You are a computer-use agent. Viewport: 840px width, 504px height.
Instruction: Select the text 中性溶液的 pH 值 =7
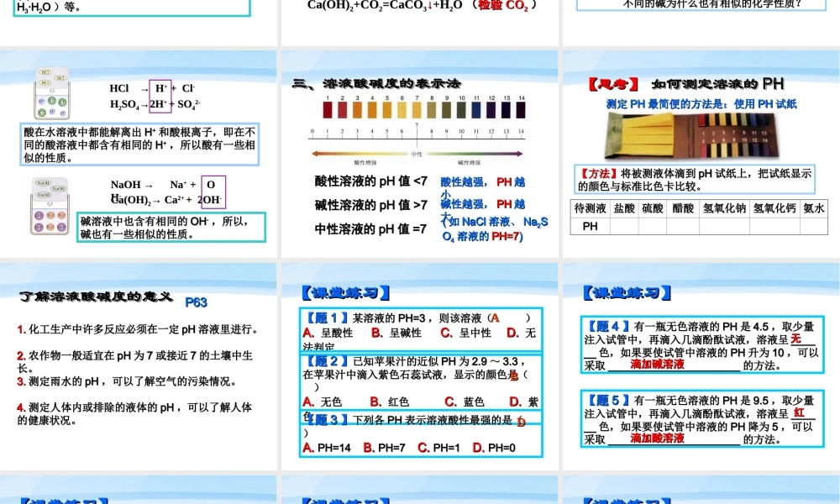coord(370,229)
